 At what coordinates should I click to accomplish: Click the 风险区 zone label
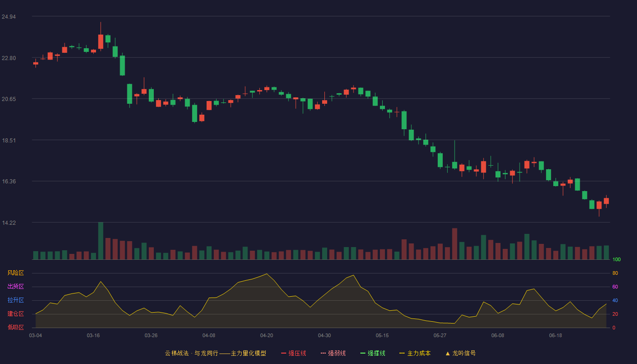[x=16, y=273]
